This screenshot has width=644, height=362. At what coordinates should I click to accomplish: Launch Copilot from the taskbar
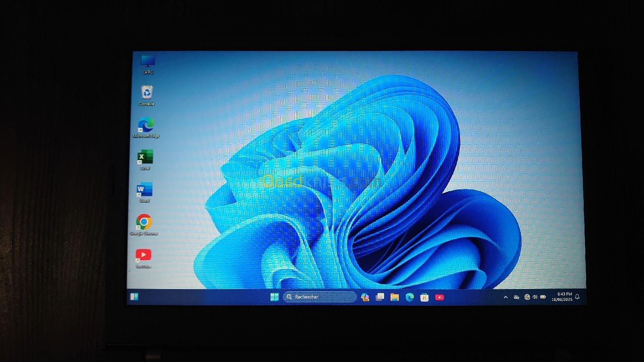click(x=365, y=297)
